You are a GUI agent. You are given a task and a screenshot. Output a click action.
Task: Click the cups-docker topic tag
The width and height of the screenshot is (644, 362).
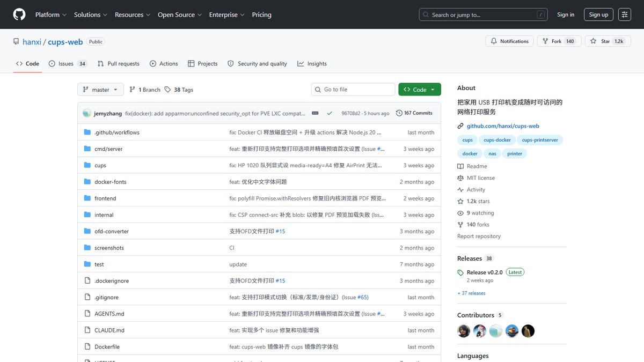coord(497,140)
